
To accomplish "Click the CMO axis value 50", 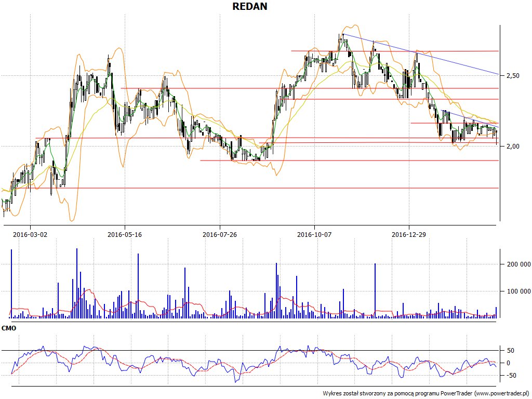I will 510,351.
